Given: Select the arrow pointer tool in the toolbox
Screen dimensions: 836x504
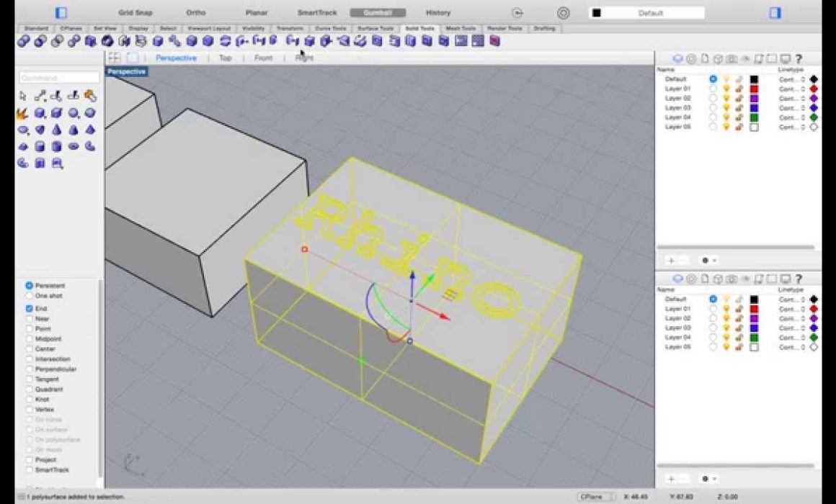Looking at the screenshot, I should pos(22,96).
